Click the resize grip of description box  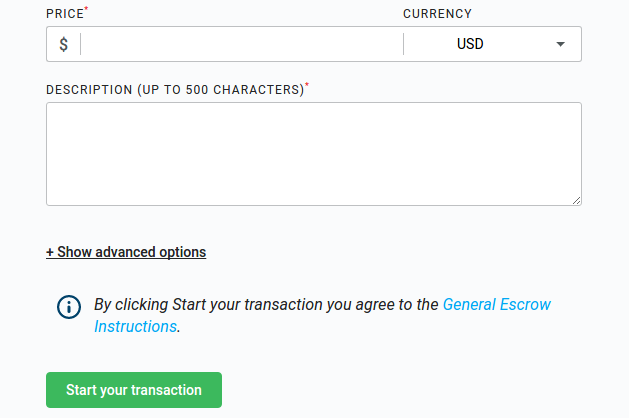tap(576, 201)
